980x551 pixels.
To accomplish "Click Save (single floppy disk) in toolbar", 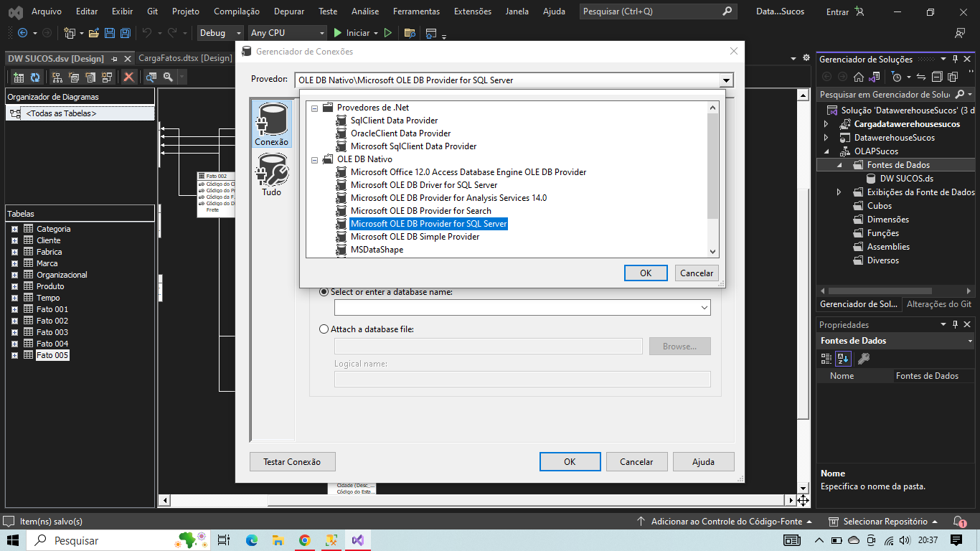I will point(110,33).
